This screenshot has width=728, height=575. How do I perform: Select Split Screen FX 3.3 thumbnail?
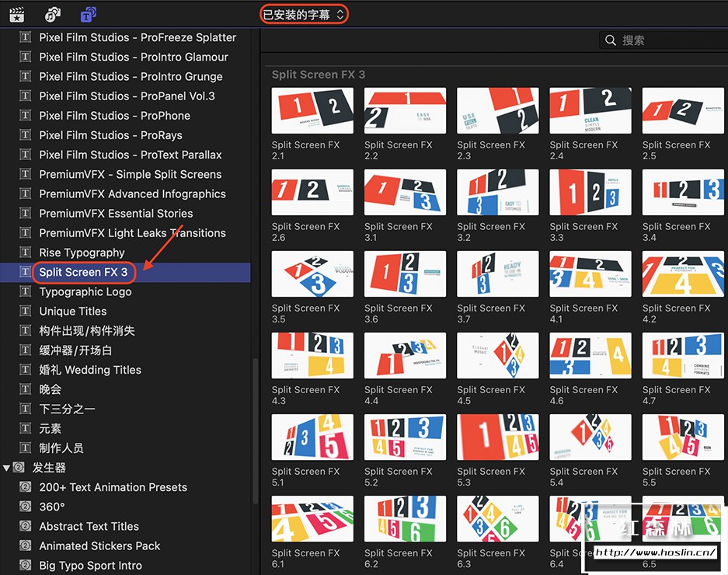[x=590, y=192]
